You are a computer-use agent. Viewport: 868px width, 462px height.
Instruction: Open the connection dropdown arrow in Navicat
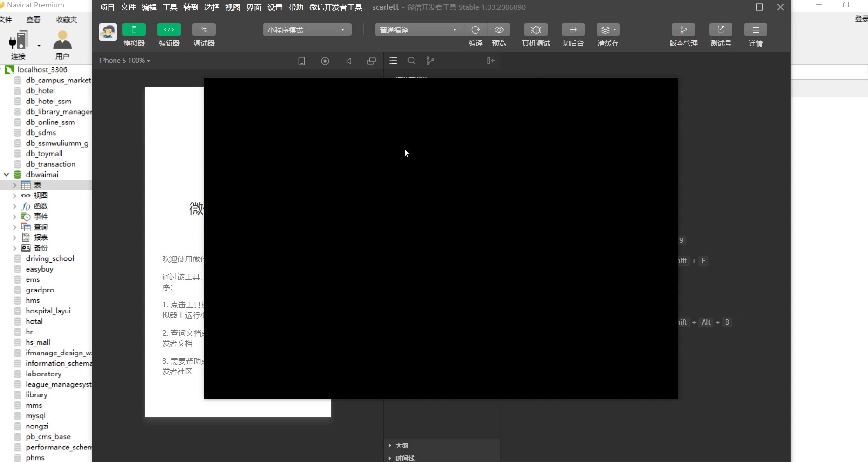tap(39, 46)
